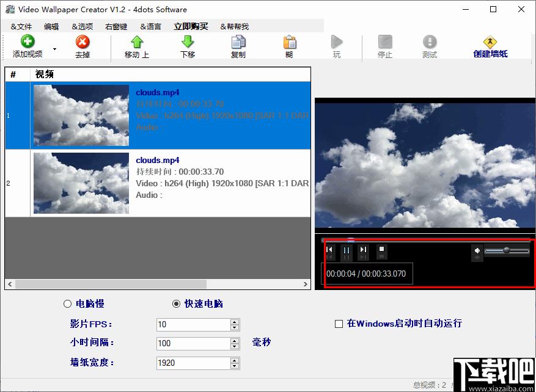Open the &选项 menu
Viewport: 536px width, 392px height.
point(82,26)
